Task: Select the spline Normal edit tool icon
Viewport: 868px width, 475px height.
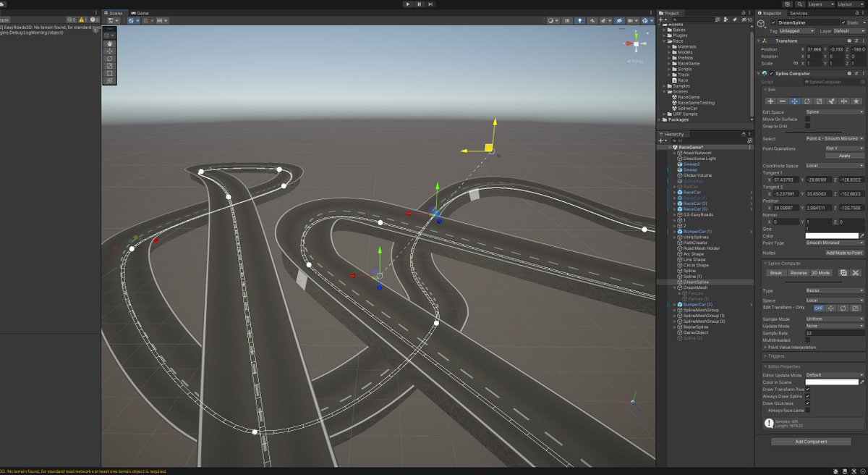Action: 832,101
